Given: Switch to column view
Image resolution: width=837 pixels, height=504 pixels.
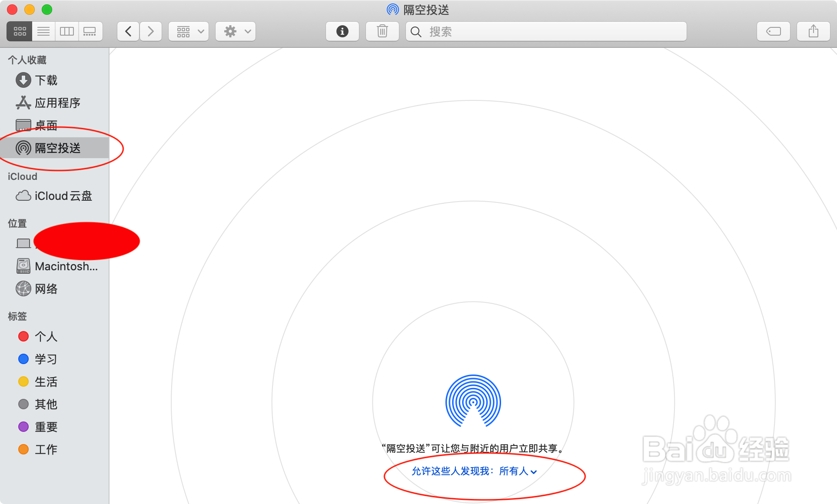Looking at the screenshot, I should [x=67, y=31].
